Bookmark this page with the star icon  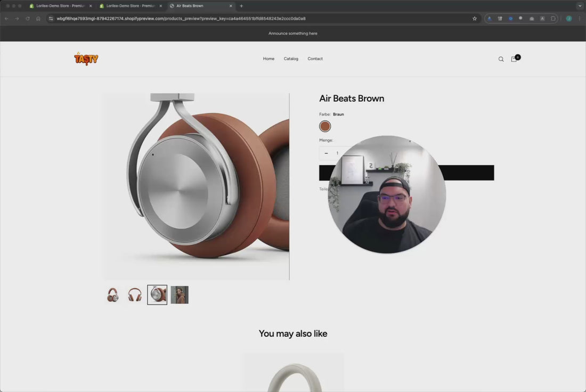(475, 19)
